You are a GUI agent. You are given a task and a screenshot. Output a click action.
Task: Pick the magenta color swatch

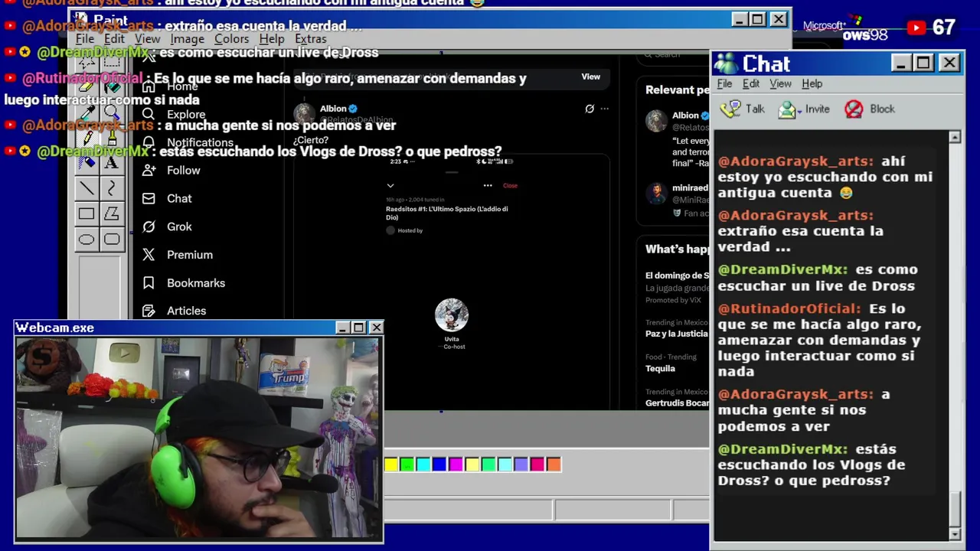pyautogui.click(x=456, y=464)
